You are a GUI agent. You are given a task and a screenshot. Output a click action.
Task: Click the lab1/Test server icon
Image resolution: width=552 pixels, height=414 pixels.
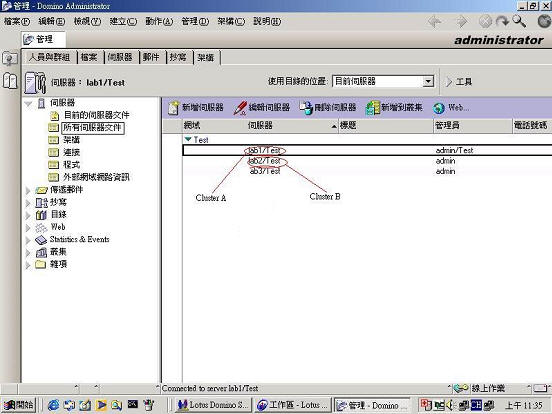(35, 82)
